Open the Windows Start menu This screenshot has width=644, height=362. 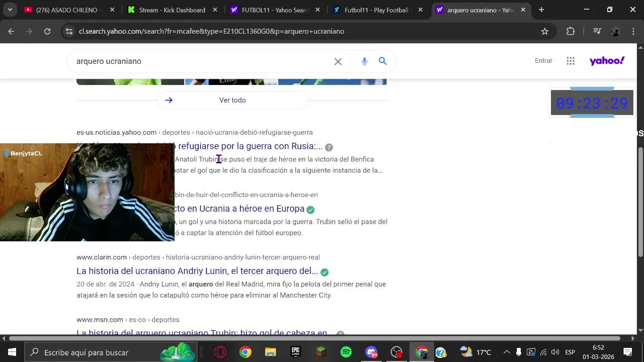(x=12, y=352)
